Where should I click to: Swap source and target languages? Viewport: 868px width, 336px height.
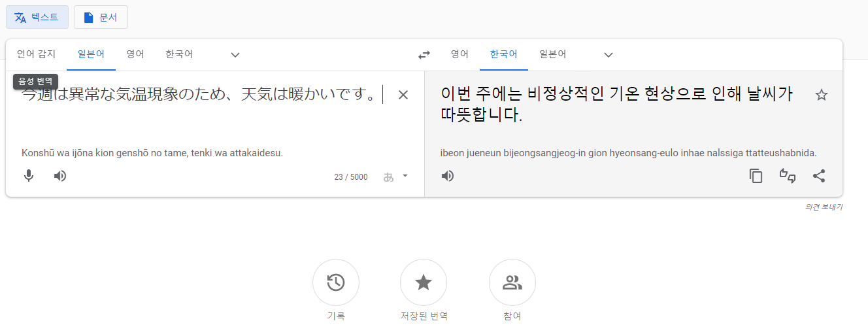(424, 55)
